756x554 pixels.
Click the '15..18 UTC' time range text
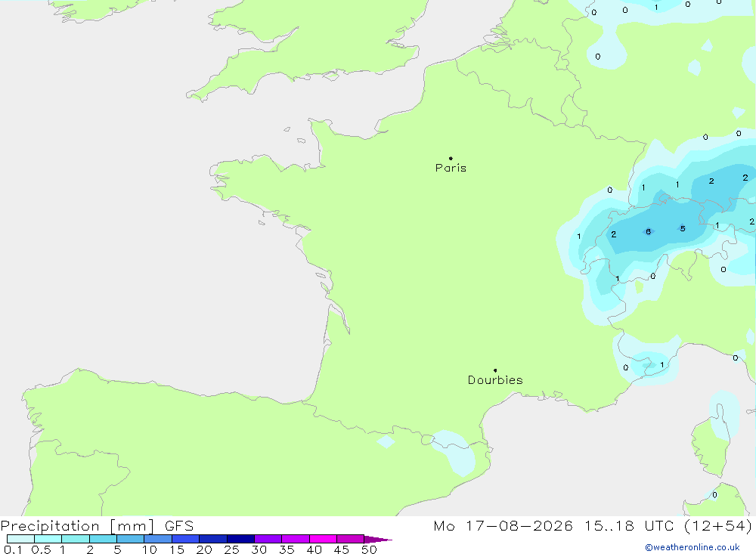coord(629,525)
